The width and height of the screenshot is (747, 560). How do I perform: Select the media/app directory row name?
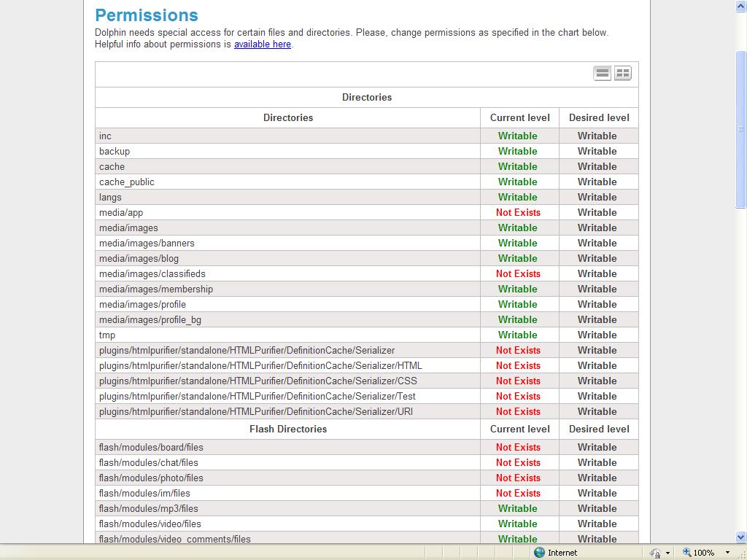click(121, 213)
